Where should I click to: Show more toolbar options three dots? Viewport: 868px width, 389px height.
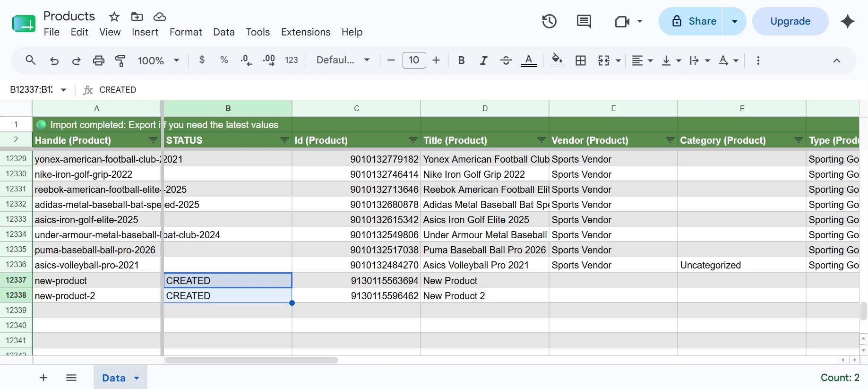click(x=758, y=61)
